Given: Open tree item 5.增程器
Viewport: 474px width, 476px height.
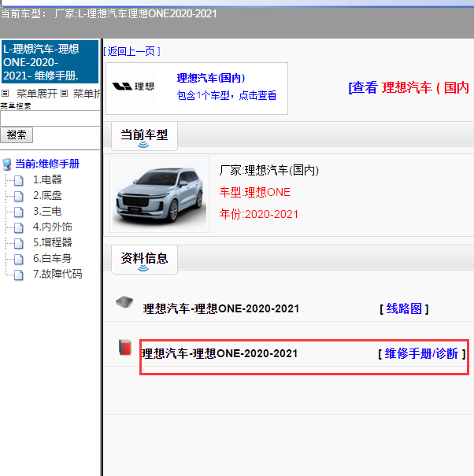Looking at the screenshot, I should click(x=53, y=242).
